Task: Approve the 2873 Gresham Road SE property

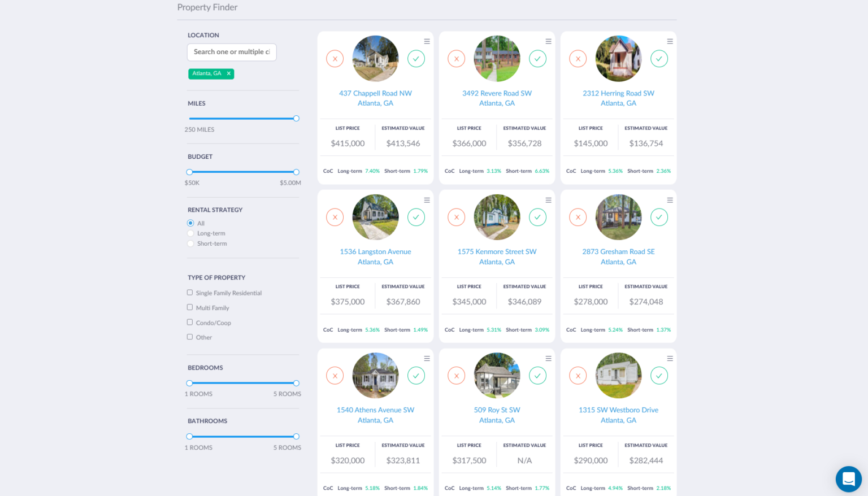Action: tap(659, 217)
